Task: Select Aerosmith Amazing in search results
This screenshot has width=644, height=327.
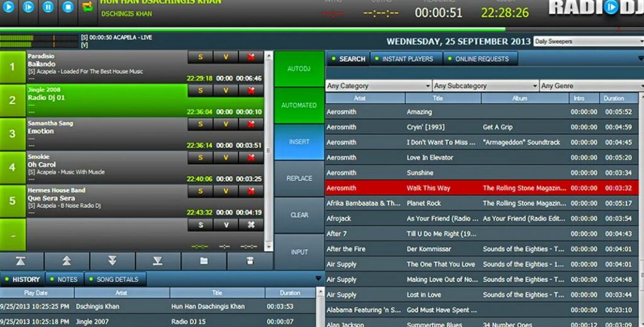Action: (x=482, y=112)
